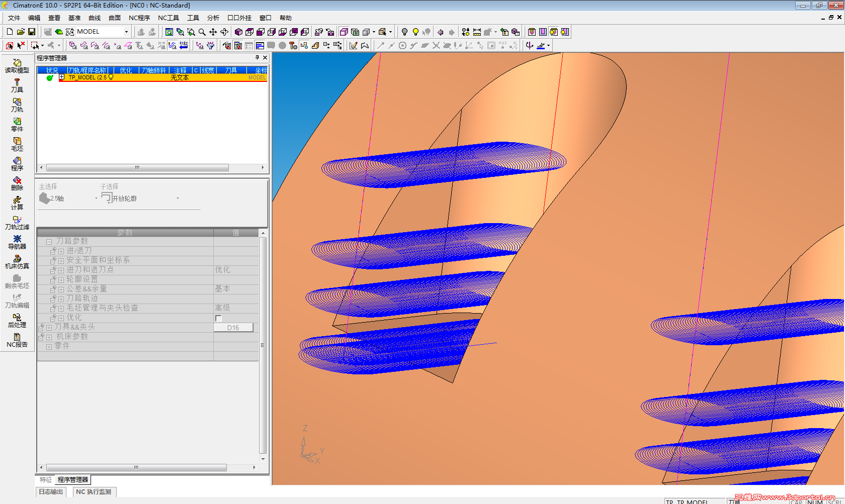The image size is (845, 504).
Task: Select the Pan arrows tool
Action: (x=213, y=32)
